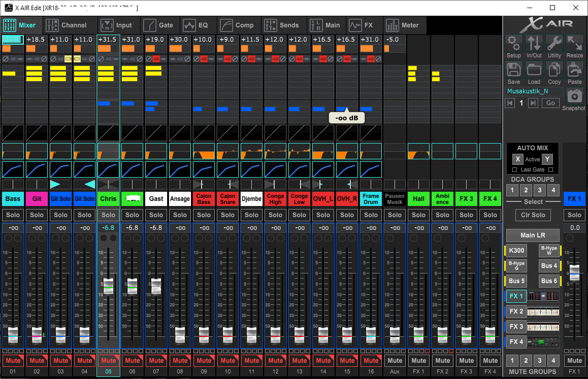The image size is (588, 379).
Task: Click the Paste icon
Action: click(x=574, y=70)
